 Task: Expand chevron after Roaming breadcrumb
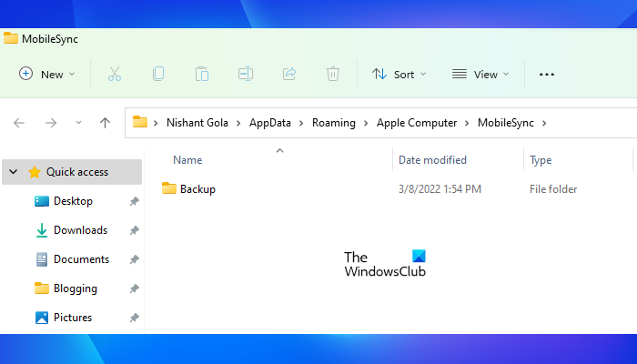pyautogui.click(x=366, y=123)
